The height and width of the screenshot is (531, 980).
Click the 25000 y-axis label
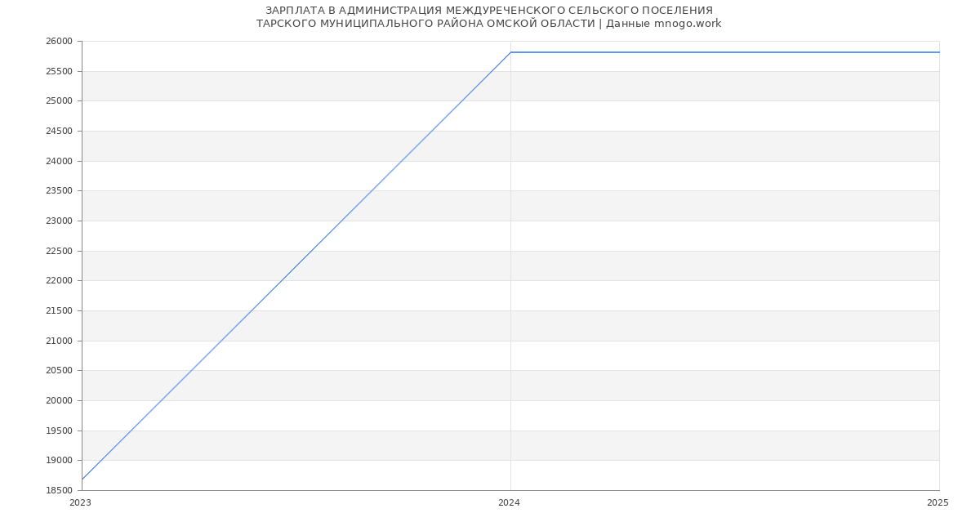[x=59, y=101]
